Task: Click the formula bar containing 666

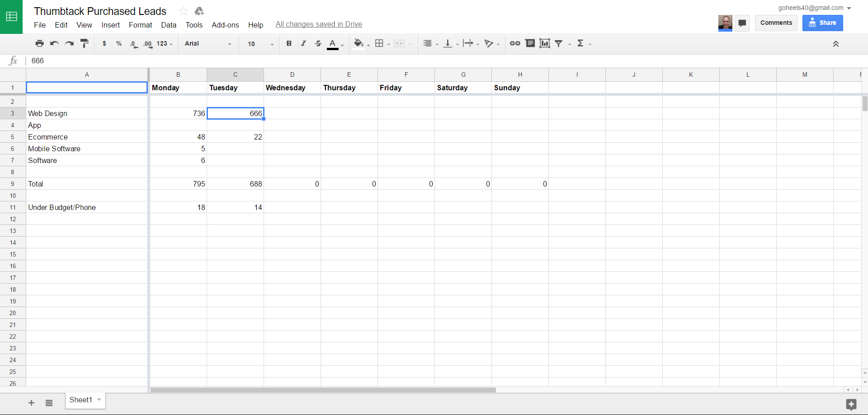Action: click(448, 61)
